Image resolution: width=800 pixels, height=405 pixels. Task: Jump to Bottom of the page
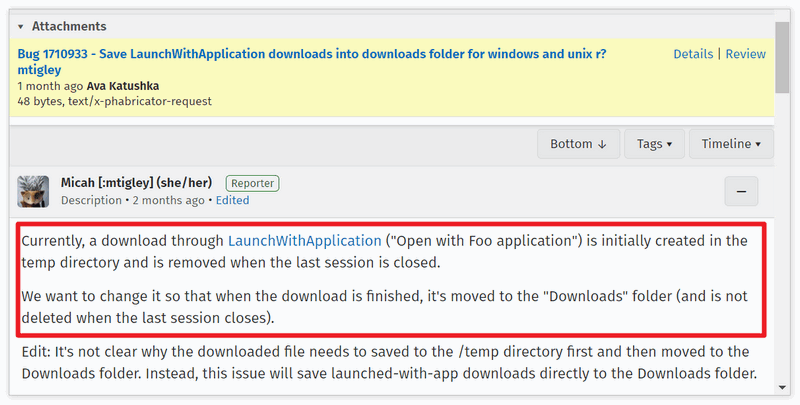point(578,144)
